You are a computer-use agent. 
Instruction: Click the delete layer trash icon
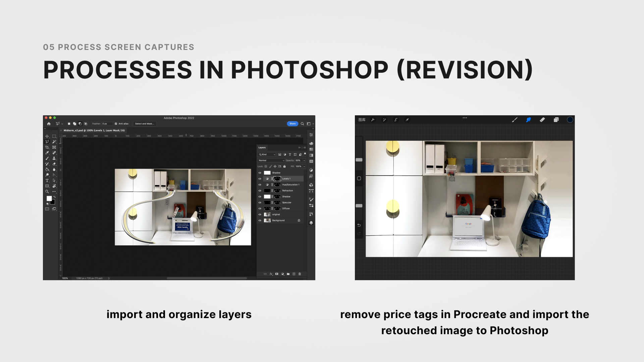(300, 274)
